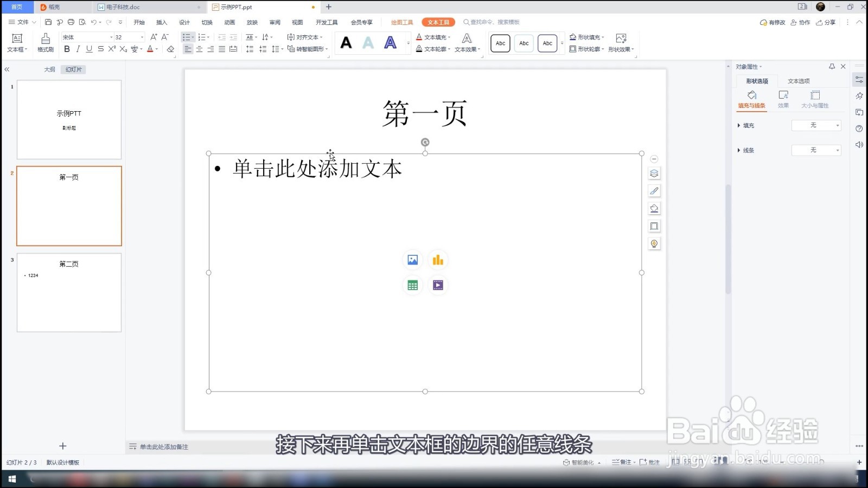Viewport: 868px width, 488px height.
Task: Toggle bold formatting
Action: (67, 49)
